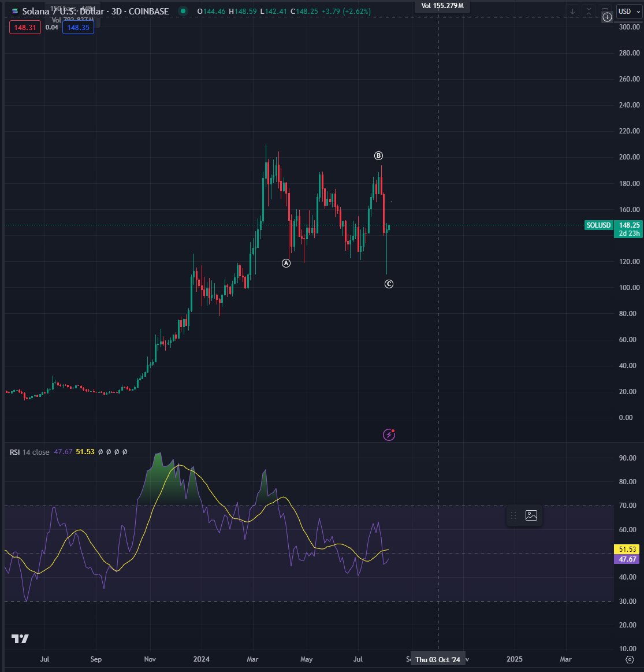Click the Sep label on the time axis
The height and width of the screenshot is (672, 644).
click(96, 659)
